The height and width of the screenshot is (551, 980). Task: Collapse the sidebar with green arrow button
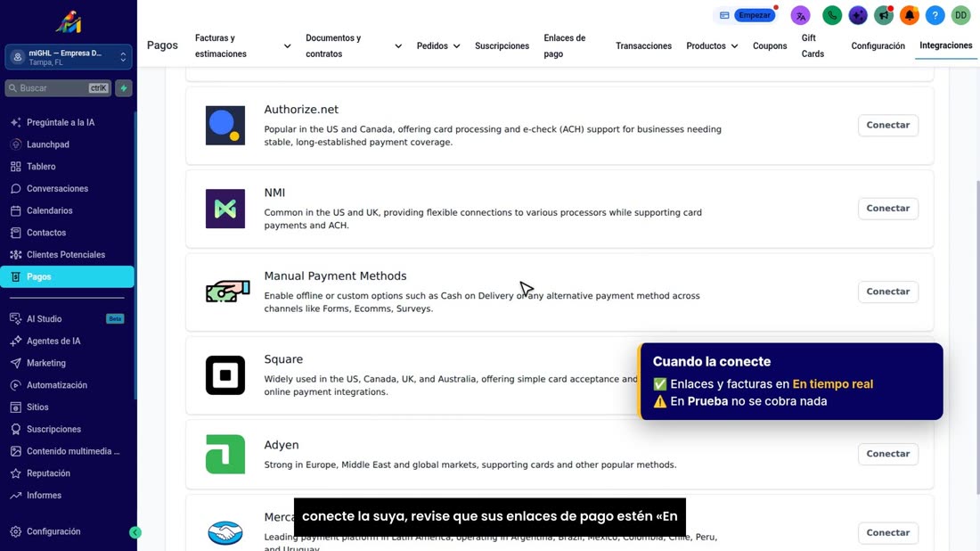[x=135, y=532]
